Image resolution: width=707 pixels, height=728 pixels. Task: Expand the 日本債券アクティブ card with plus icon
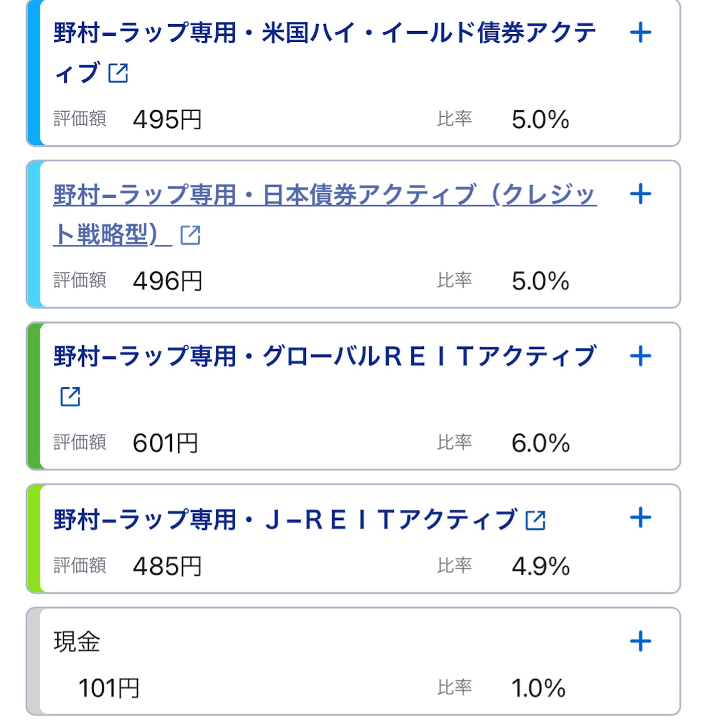(640, 194)
